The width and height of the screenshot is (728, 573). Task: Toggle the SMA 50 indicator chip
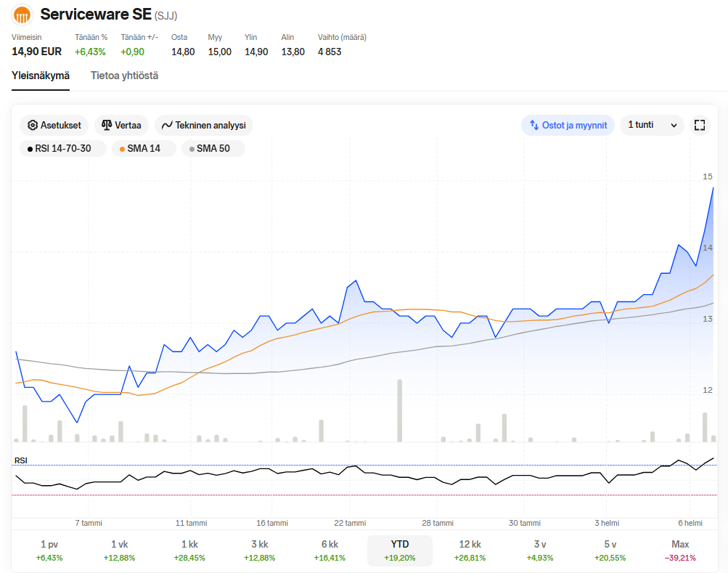[x=213, y=149]
